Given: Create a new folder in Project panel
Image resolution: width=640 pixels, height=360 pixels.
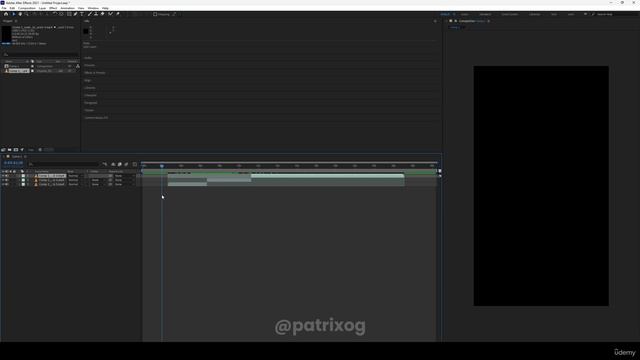Looking at the screenshot, I should click(9, 150).
